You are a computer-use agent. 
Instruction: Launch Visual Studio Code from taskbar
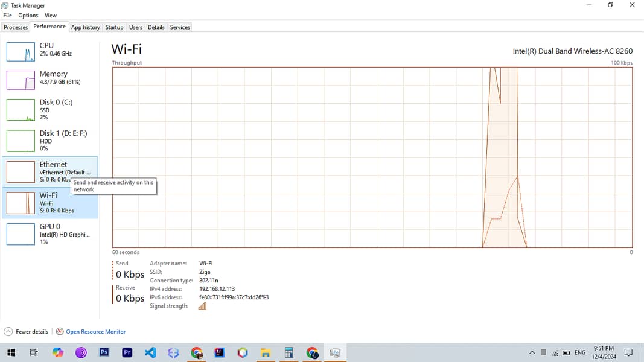pyautogui.click(x=150, y=352)
